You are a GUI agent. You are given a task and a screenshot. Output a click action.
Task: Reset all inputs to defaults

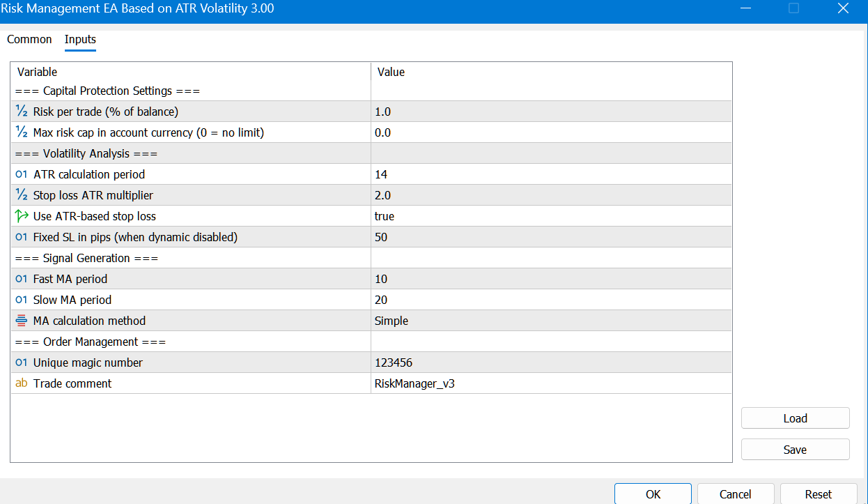(x=819, y=494)
